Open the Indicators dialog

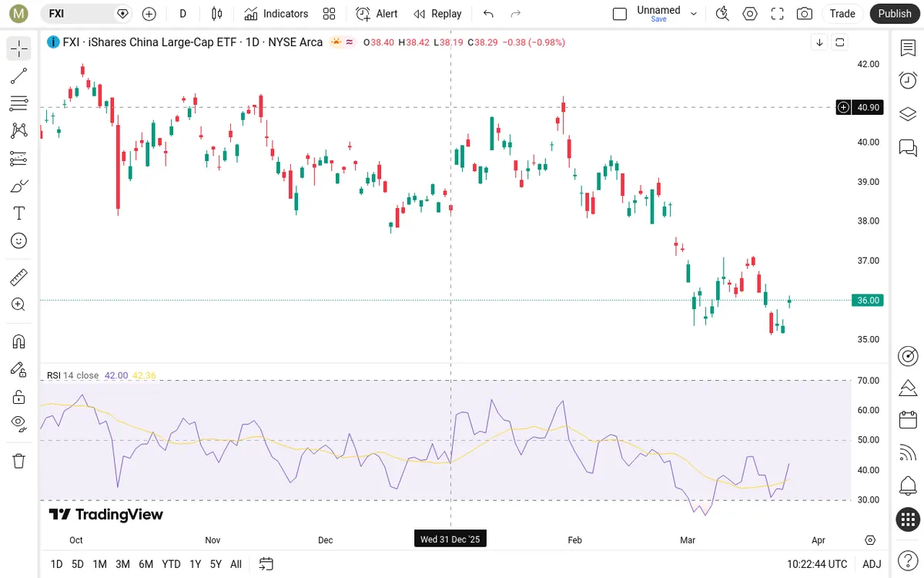[x=276, y=13]
